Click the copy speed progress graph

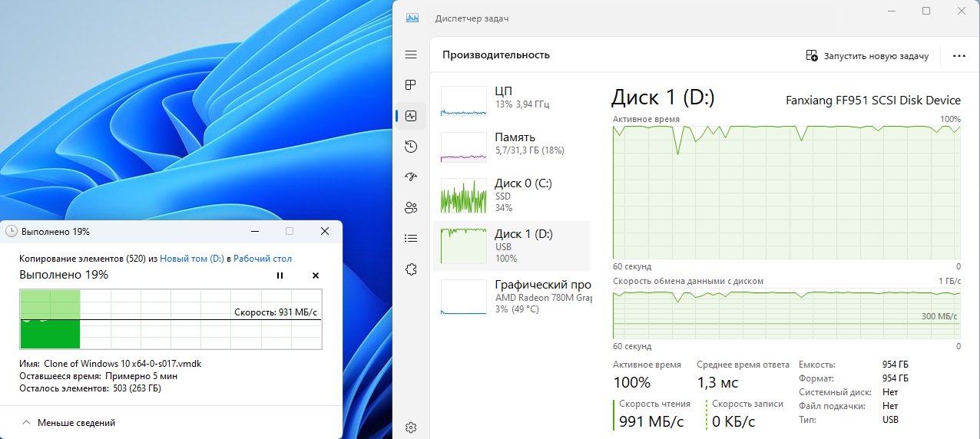click(x=171, y=319)
